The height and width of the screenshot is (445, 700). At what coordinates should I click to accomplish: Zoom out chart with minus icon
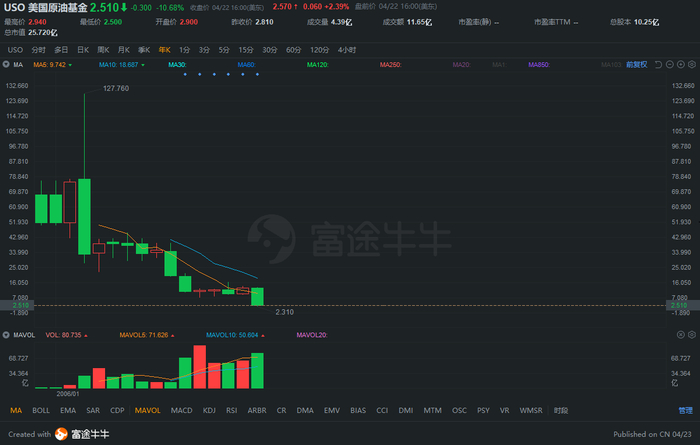point(670,65)
